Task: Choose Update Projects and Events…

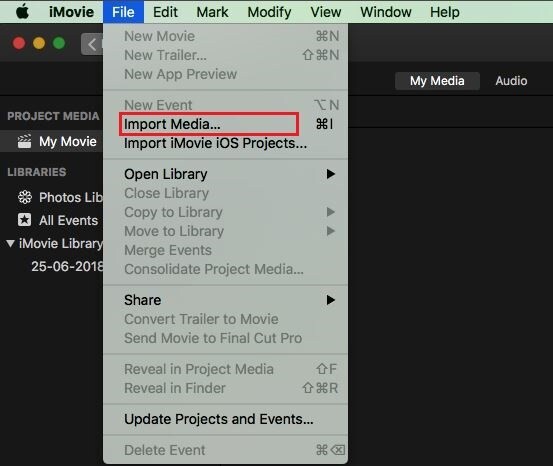Action: (x=225, y=419)
